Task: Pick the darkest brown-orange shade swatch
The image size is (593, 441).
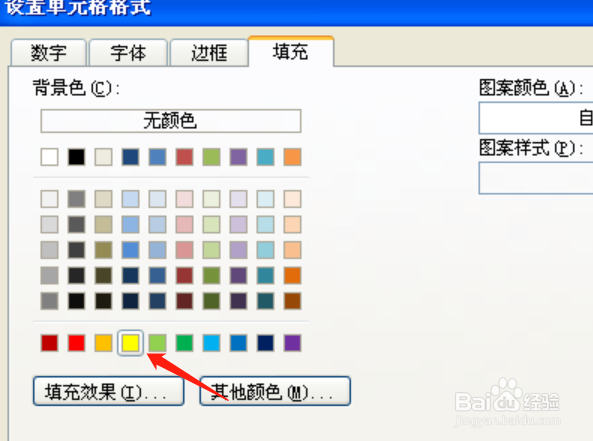Action: tap(293, 301)
